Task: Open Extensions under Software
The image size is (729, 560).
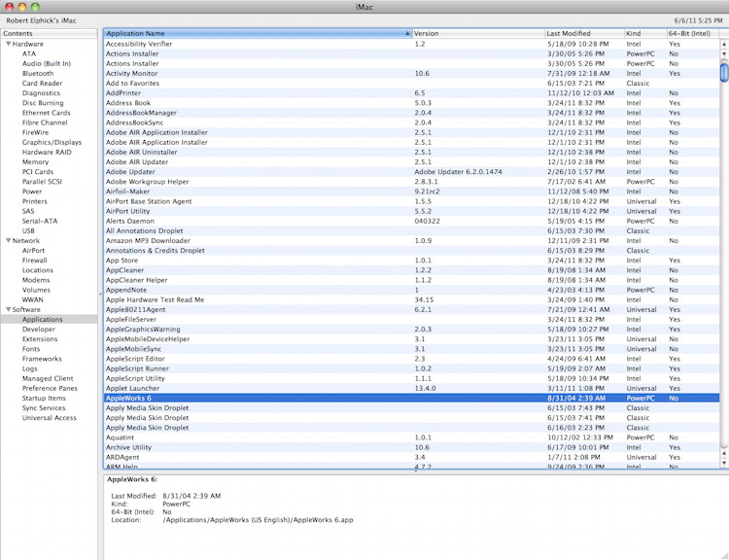Action: click(40, 339)
